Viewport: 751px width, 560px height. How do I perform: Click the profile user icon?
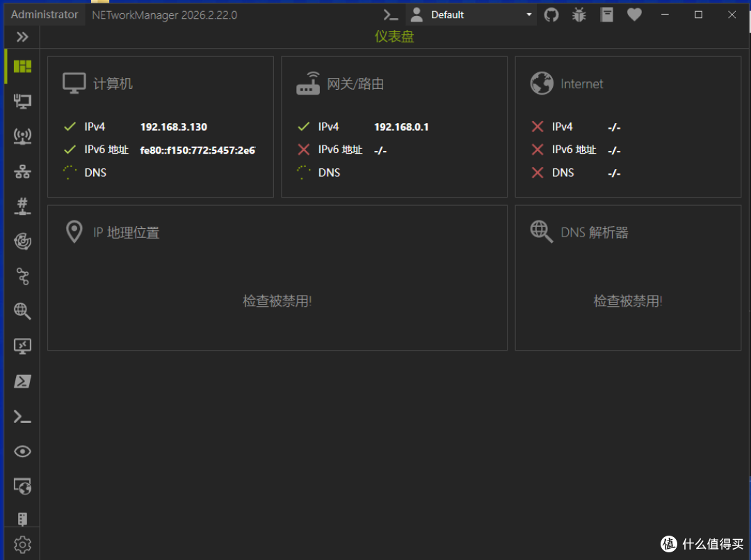coord(417,15)
